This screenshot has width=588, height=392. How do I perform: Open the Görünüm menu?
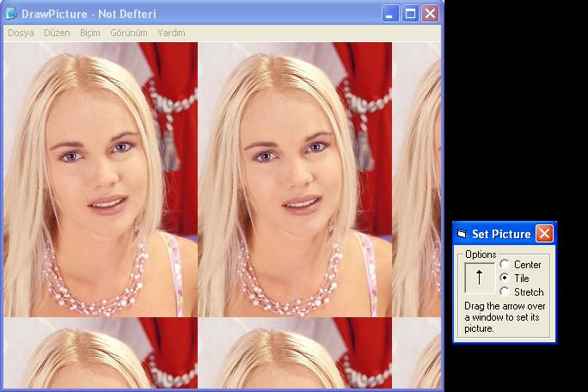point(129,33)
